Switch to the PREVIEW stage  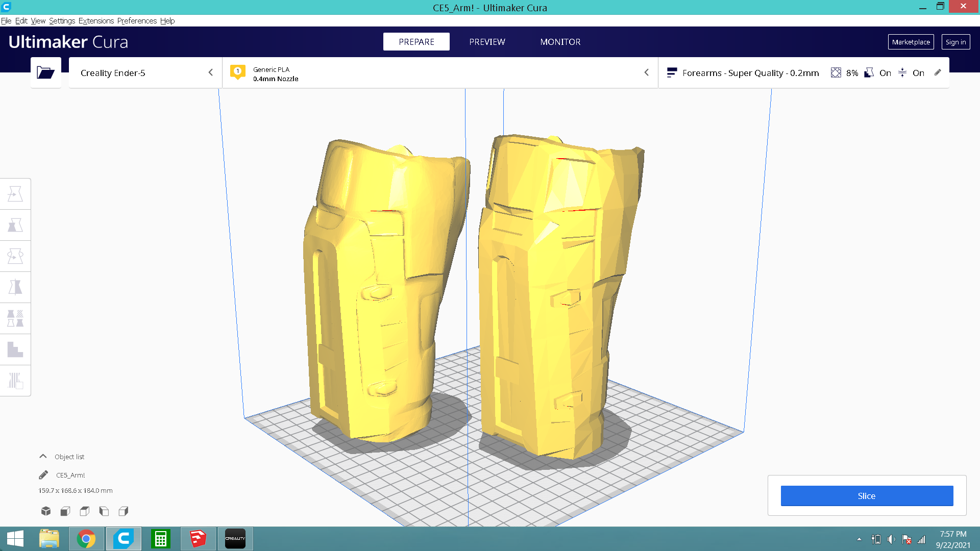[x=487, y=42]
